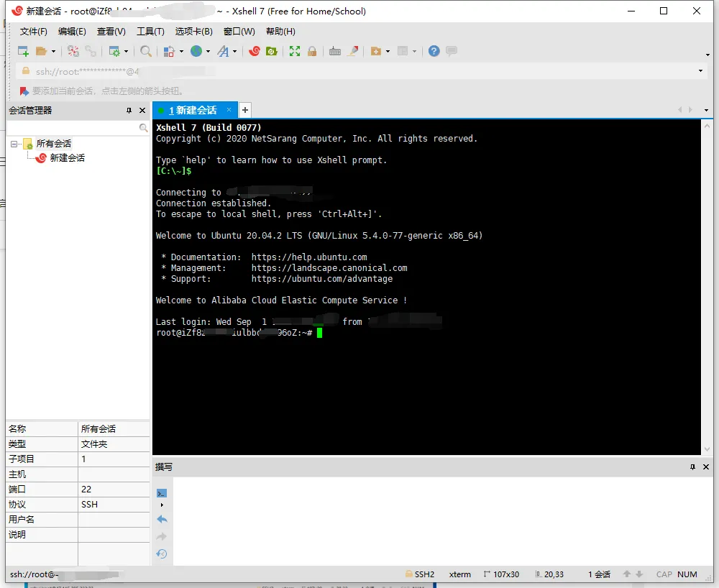This screenshot has width=719, height=588.
Task: Open the 工具(T) menu
Action: point(150,32)
